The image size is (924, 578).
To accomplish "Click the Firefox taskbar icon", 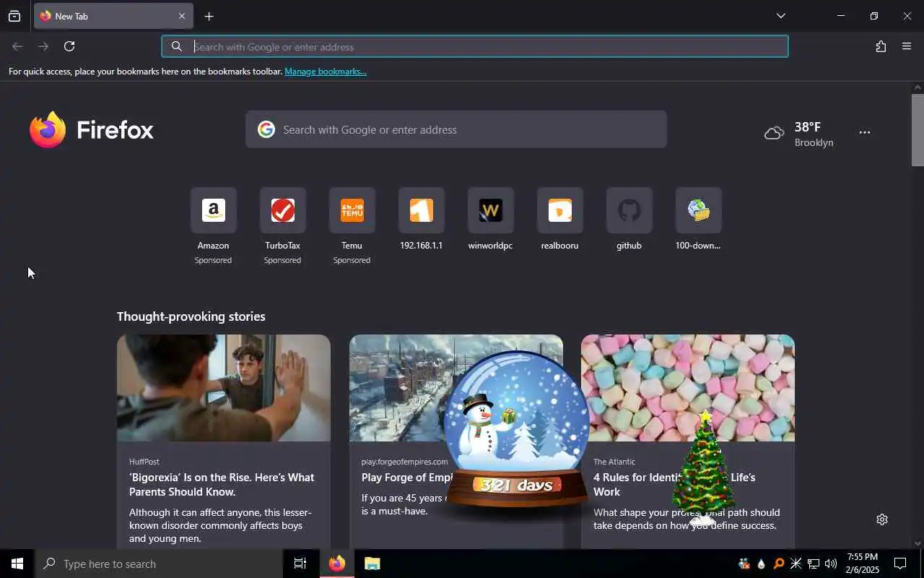I will pos(337,564).
